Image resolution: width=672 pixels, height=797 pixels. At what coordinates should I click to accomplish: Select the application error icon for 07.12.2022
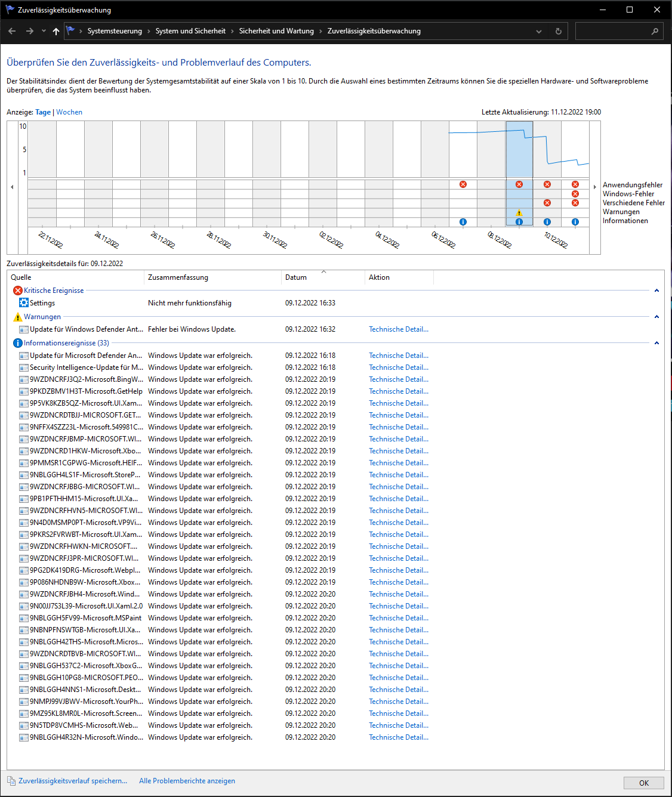pos(463,184)
